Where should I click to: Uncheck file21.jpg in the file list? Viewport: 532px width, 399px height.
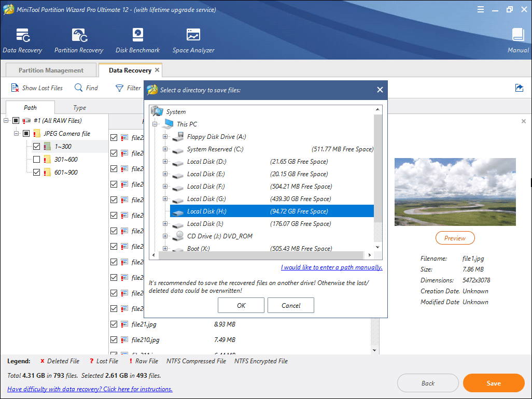click(113, 324)
